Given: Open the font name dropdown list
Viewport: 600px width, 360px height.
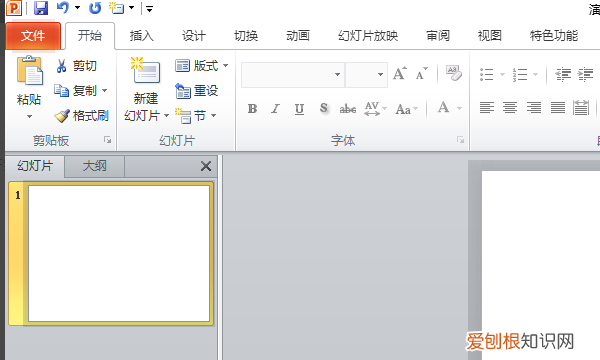Looking at the screenshot, I should tap(337, 75).
